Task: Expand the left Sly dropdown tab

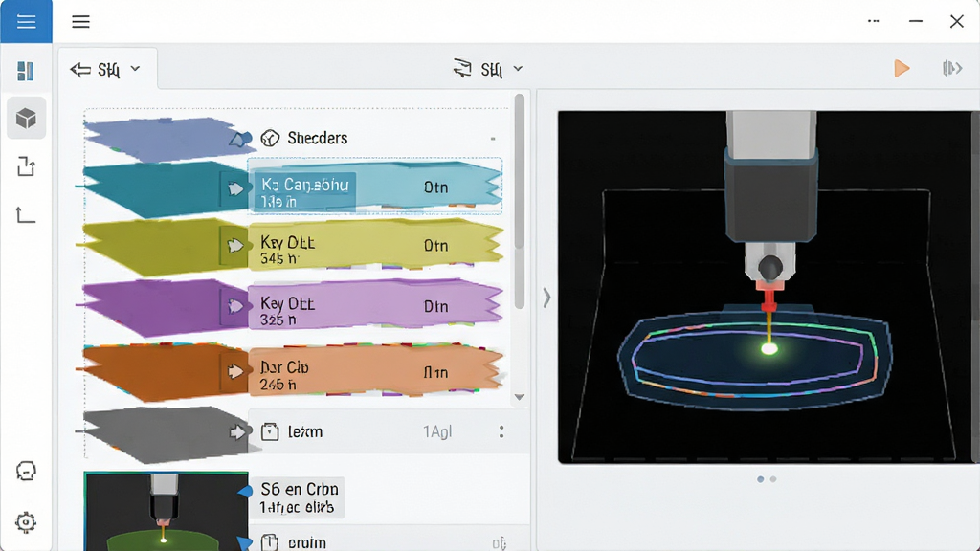Action: click(106, 69)
